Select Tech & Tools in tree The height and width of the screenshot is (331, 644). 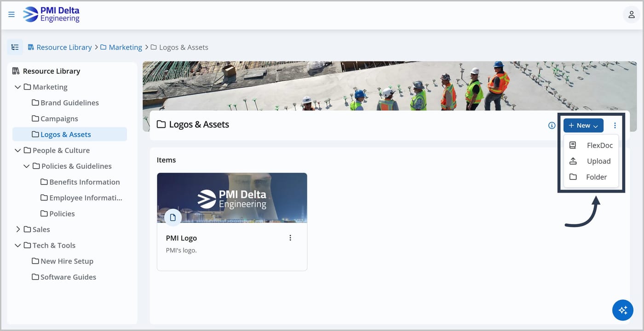tap(54, 245)
